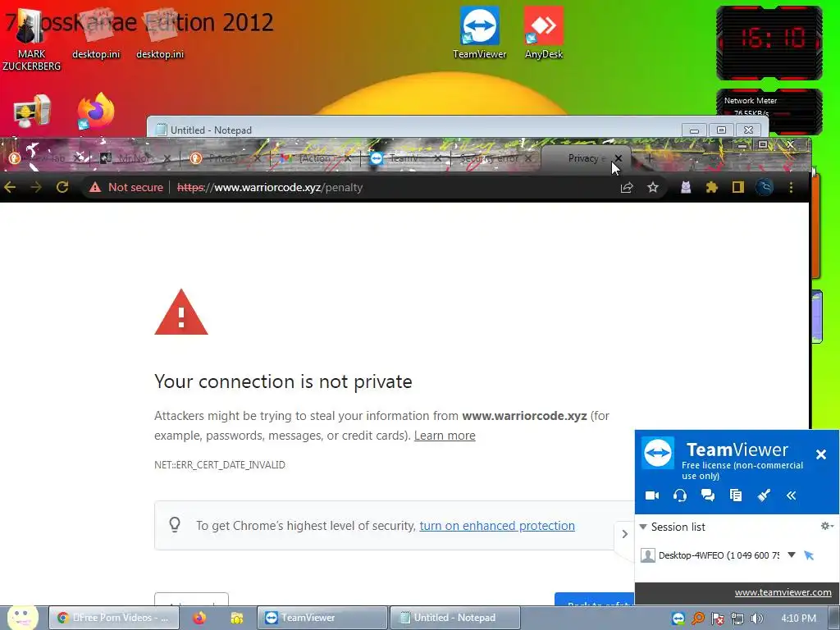Open TeamViewer chat bubbles icon

point(708,495)
